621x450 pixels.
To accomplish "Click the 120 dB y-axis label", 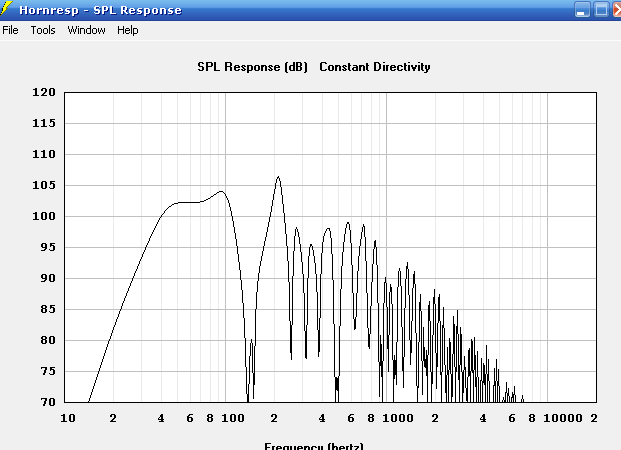I will click(x=44, y=92).
